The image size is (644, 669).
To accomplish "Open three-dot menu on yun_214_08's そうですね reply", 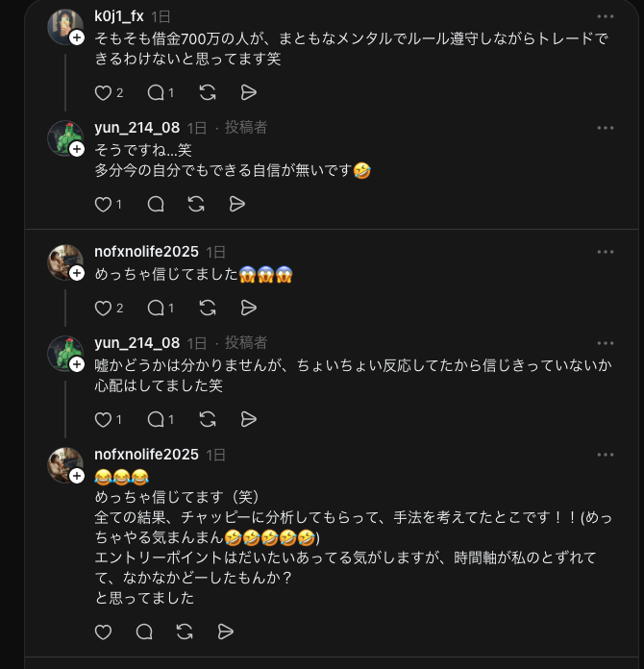I will (605, 128).
